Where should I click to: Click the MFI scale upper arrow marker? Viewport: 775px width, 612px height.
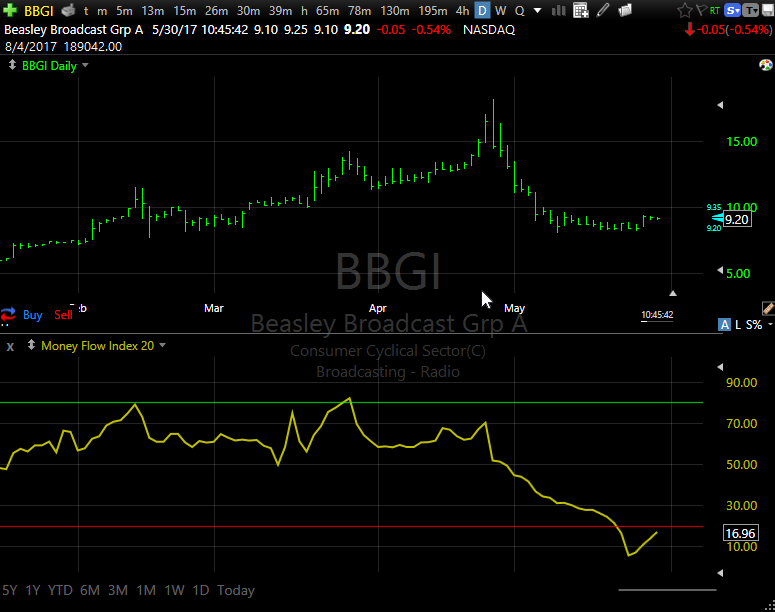coord(720,367)
